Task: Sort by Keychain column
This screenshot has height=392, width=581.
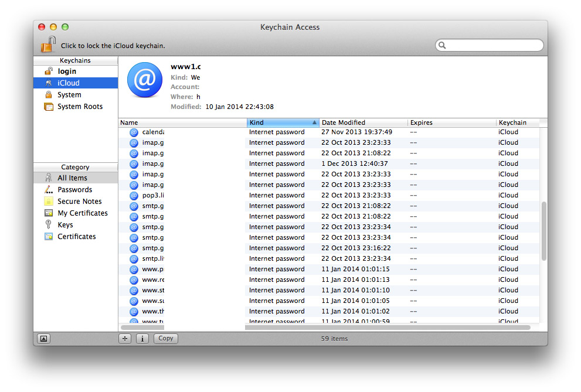Action: click(518, 122)
